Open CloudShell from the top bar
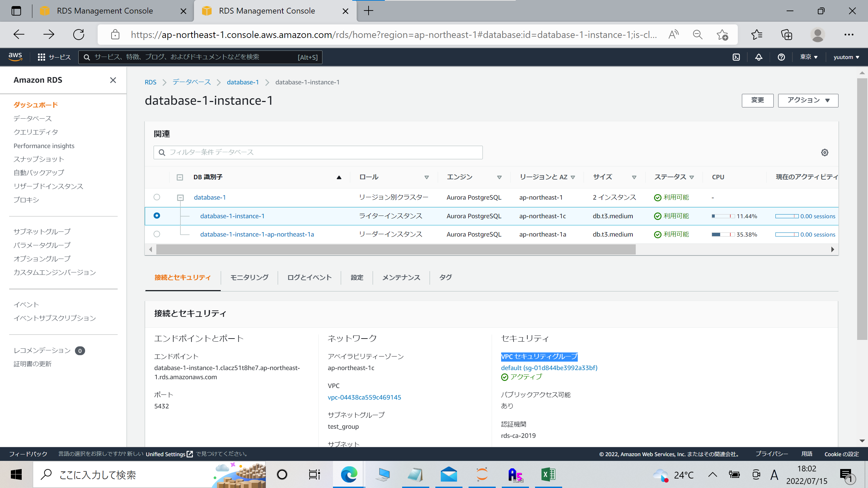The image size is (868, 488). click(x=736, y=57)
